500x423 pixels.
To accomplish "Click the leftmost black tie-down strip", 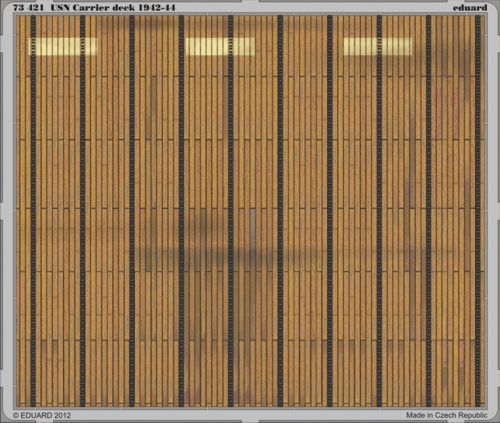I will point(33,211).
